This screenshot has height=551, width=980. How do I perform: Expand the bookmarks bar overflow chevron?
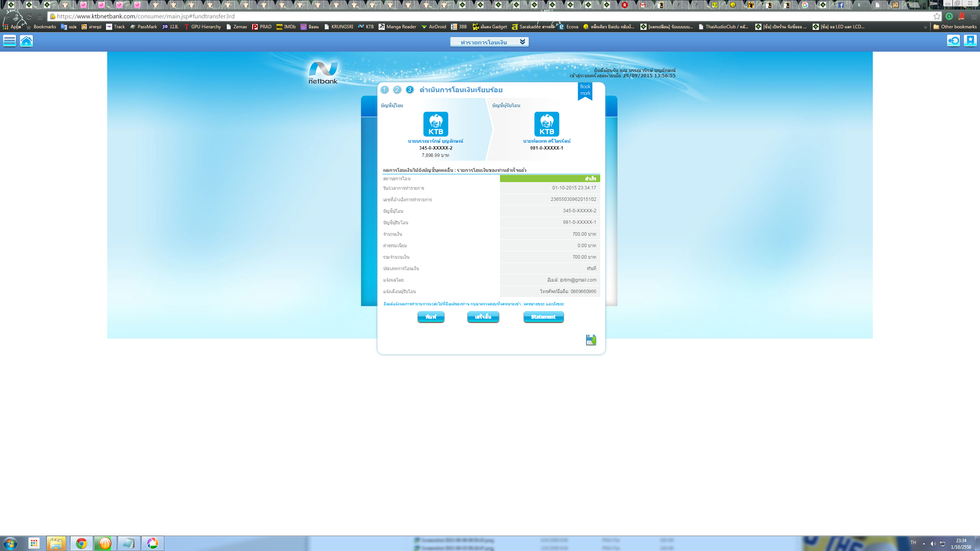(x=925, y=27)
